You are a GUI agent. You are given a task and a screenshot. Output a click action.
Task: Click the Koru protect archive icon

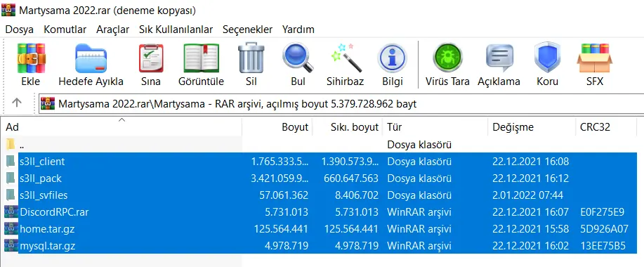click(547, 58)
